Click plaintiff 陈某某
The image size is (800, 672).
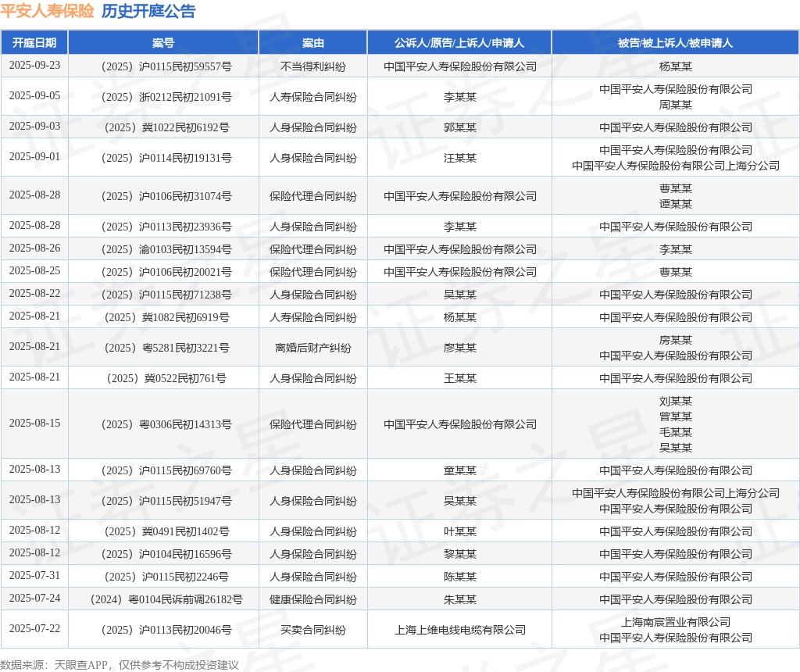coord(459,577)
